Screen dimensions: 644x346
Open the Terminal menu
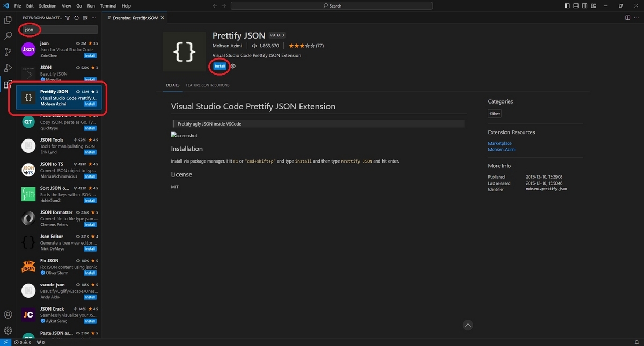(x=108, y=6)
